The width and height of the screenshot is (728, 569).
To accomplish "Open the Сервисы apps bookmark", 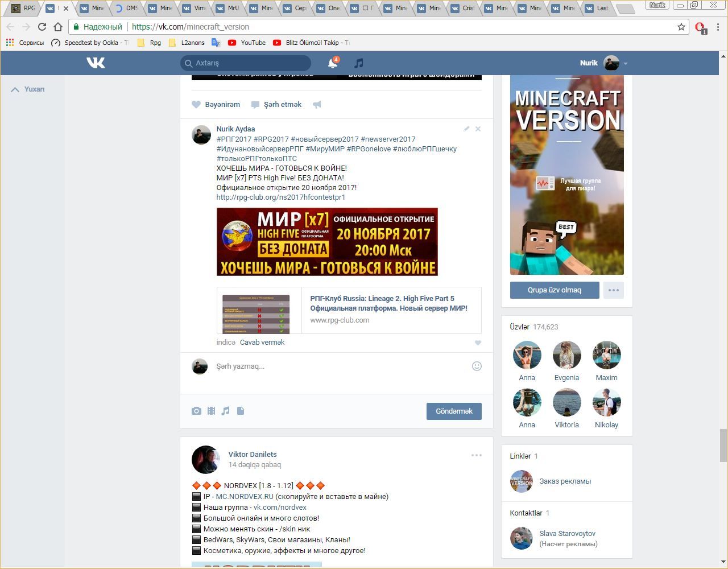I will coord(24,43).
